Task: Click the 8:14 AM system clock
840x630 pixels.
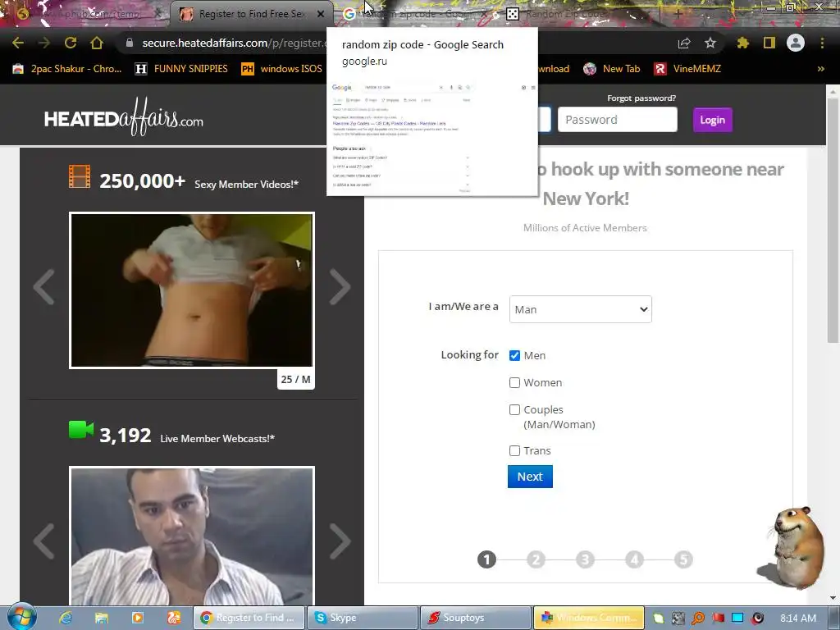Action: click(797, 618)
